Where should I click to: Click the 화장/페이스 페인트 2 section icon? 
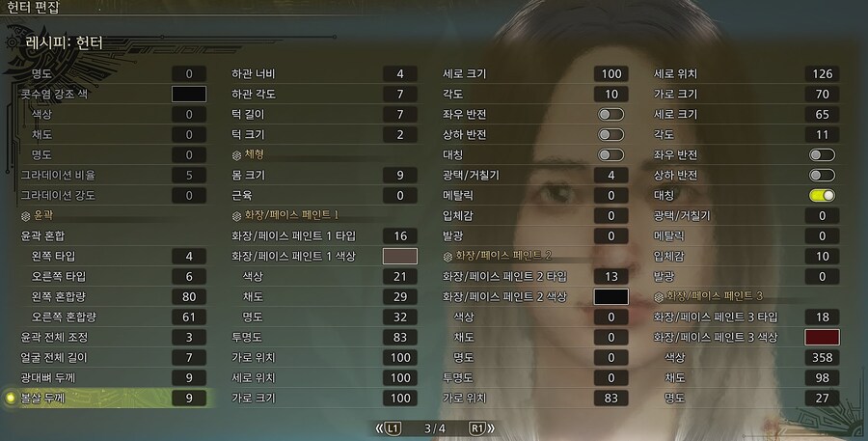[448, 257]
